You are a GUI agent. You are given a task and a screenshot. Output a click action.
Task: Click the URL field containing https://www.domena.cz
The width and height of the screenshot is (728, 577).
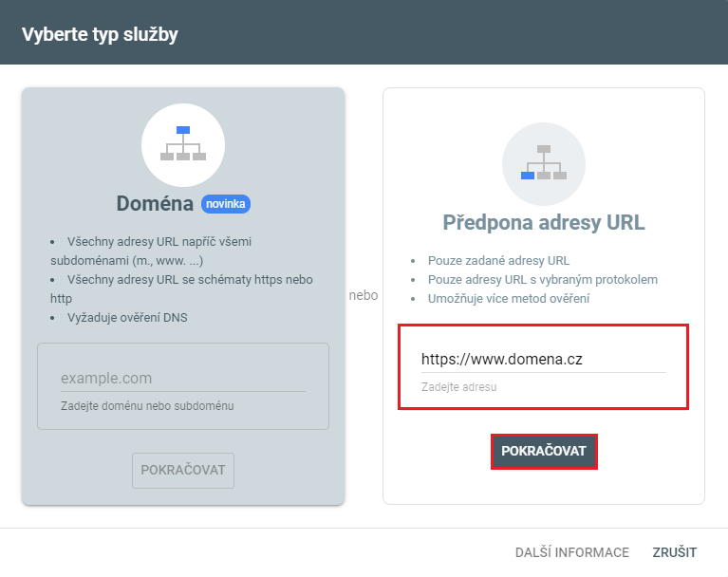coord(543,360)
